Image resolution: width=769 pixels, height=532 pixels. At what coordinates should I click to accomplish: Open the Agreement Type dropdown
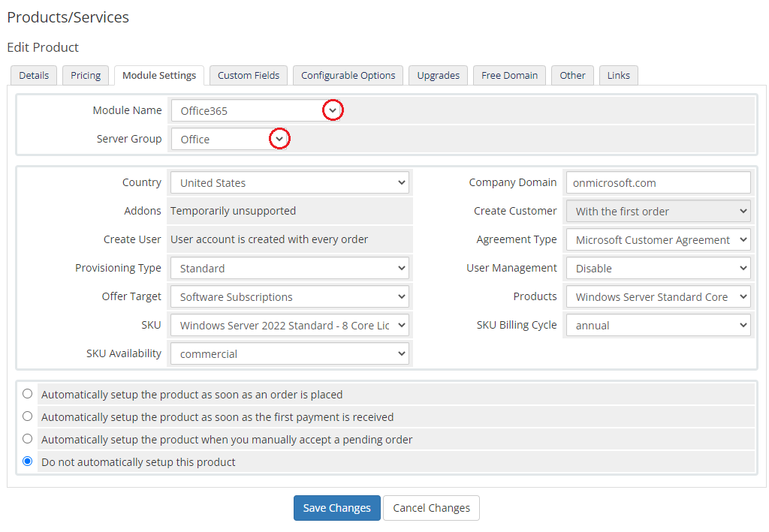tap(658, 239)
